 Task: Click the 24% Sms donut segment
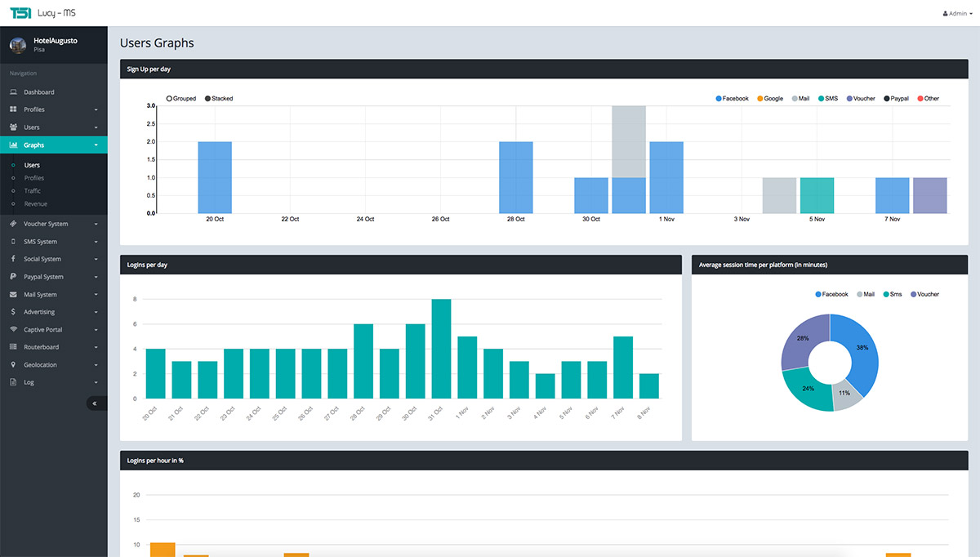(807, 388)
